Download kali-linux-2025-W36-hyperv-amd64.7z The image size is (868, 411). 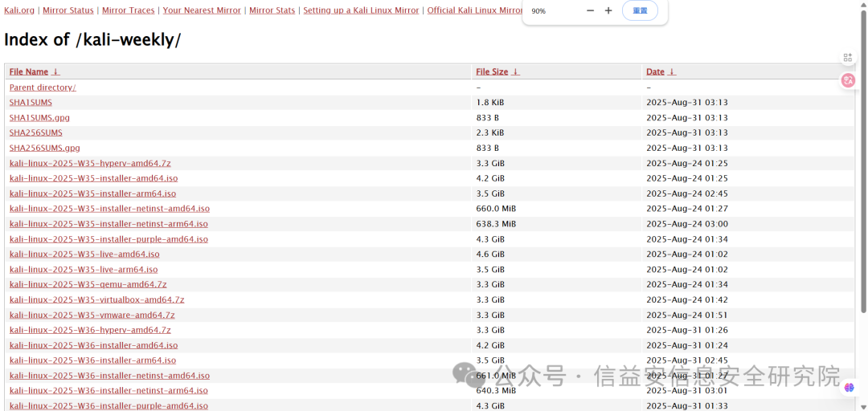click(90, 330)
